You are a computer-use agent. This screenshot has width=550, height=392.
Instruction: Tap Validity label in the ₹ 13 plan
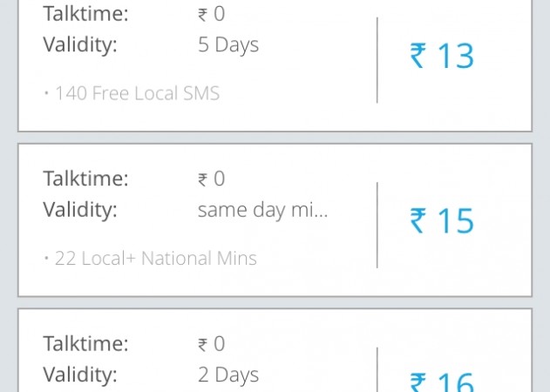pos(79,44)
